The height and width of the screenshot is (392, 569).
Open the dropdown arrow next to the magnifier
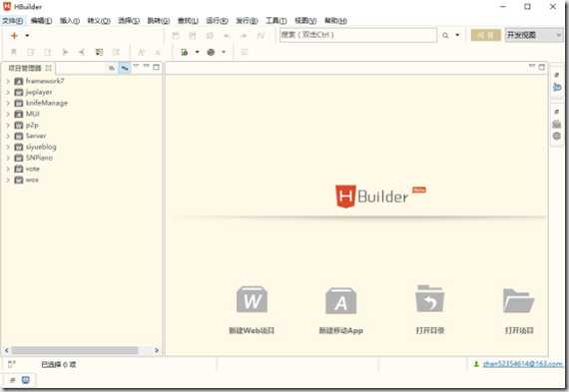[457, 35]
